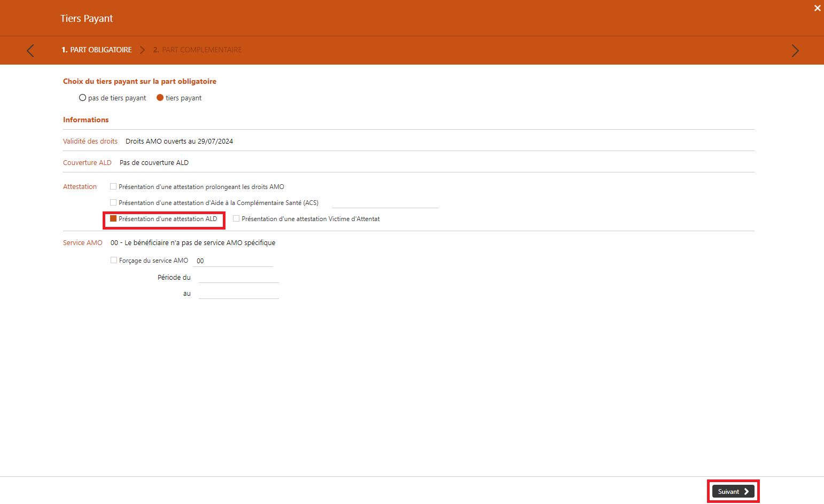Open step 1 Part Obligatoire

(x=97, y=50)
